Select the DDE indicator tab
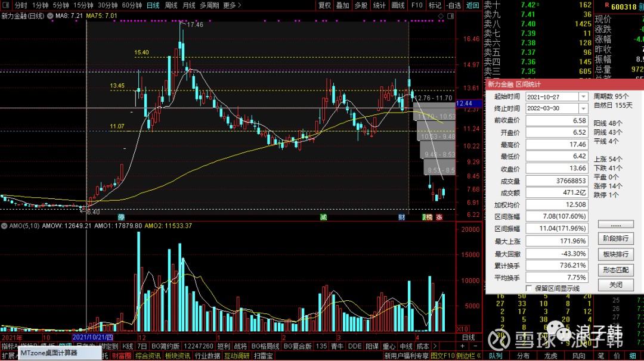The height and width of the screenshot is (361, 644). click(x=354, y=347)
